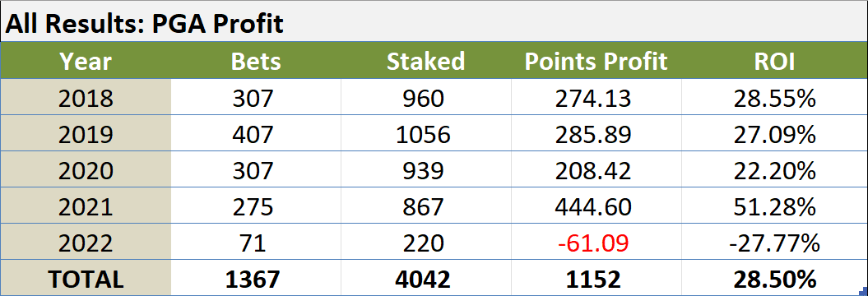Select the -27.77% ROI cell
This screenshot has width=868, height=296.
pos(774,242)
